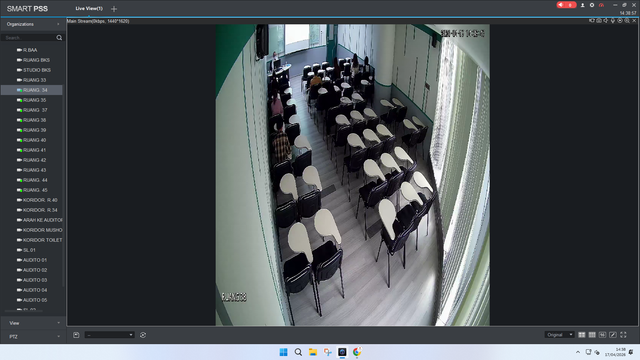Expand the PTZ panel

tap(33, 337)
